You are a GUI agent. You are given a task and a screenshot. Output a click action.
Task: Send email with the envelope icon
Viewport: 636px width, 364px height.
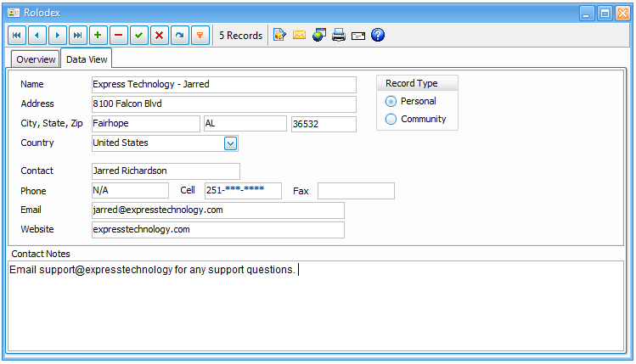[x=300, y=36]
